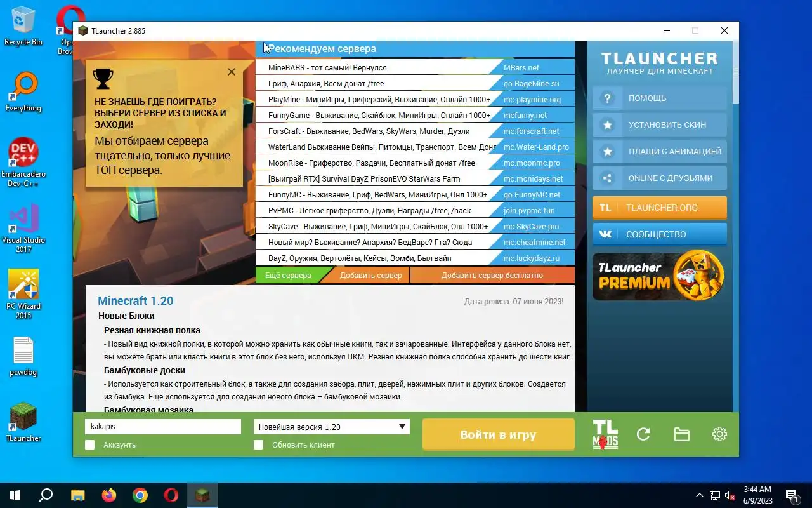Open the Everything desktop shortcut
Image resolution: width=812 pixels, height=508 pixels.
[x=23, y=91]
